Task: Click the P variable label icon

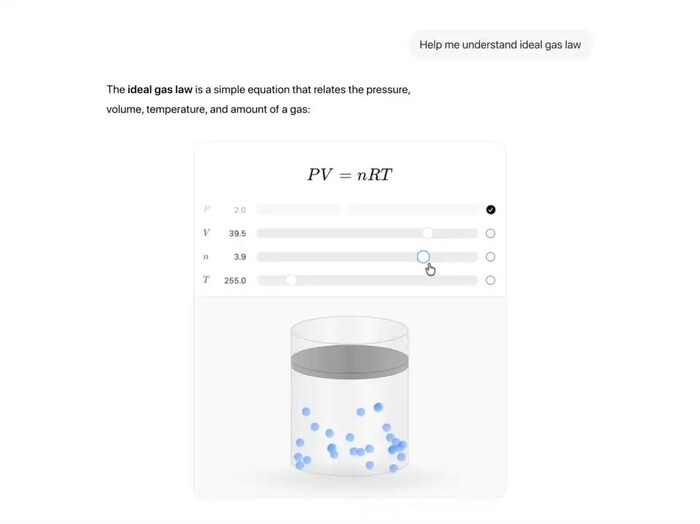Action: click(207, 210)
